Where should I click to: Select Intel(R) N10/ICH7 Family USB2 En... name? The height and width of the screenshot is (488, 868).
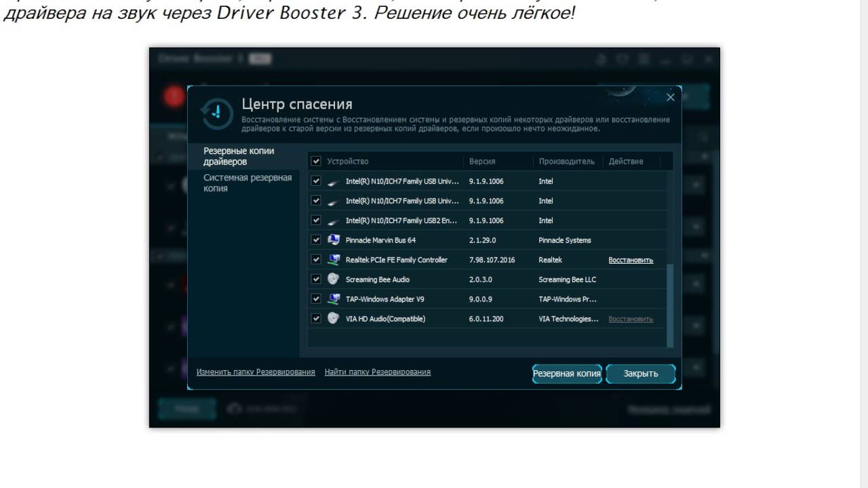tap(401, 220)
